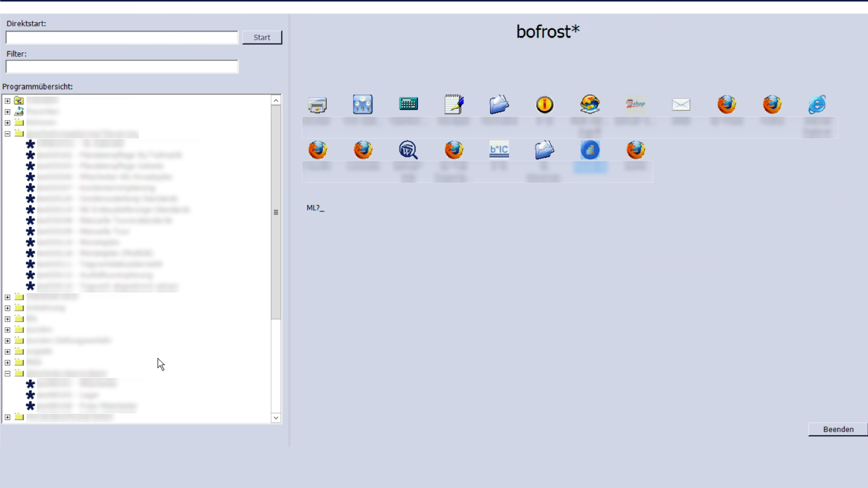Click the Beenden button

tap(838, 429)
